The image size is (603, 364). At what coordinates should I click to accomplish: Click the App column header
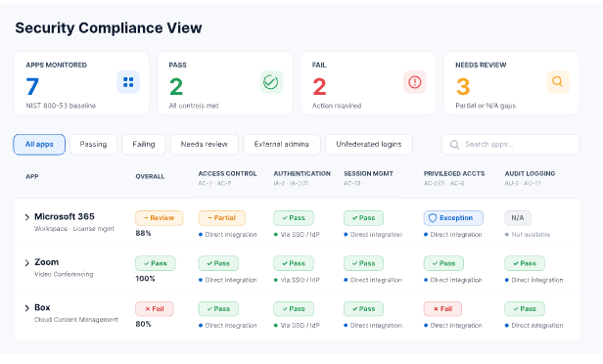point(32,177)
